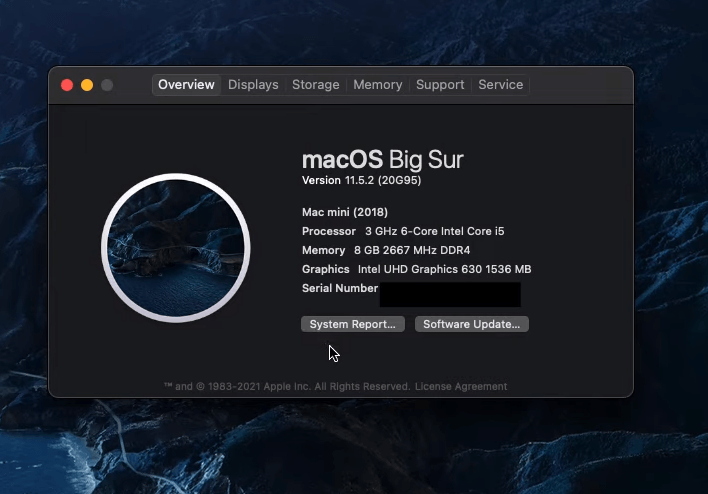Open the Storage tab
Viewport: 708px width, 494px height.
316,85
